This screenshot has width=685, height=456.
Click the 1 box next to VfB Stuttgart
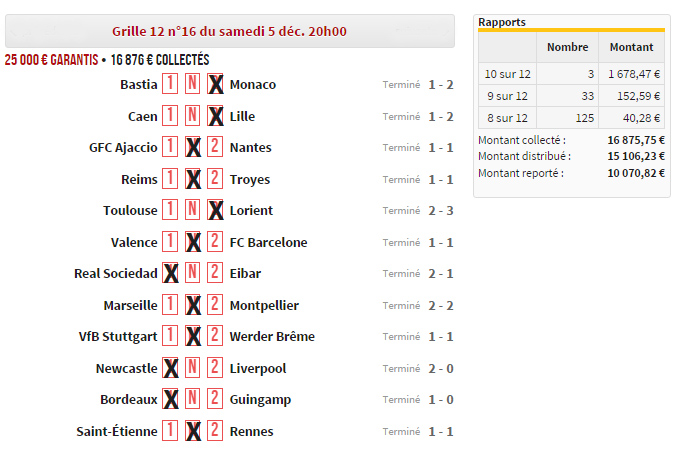click(171, 336)
